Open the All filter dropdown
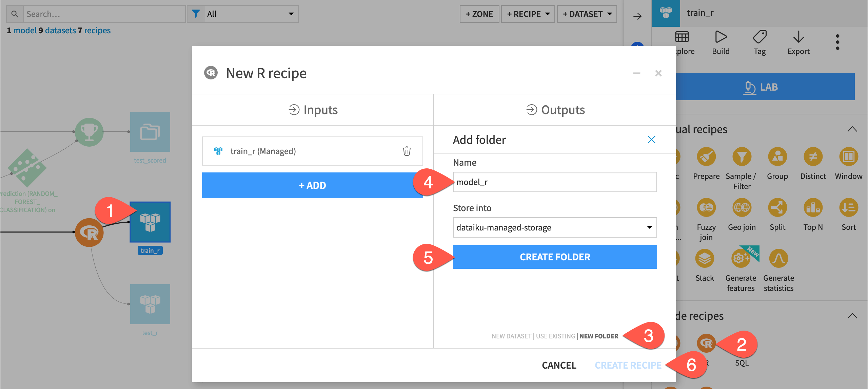The height and width of the screenshot is (389, 868). click(251, 14)
